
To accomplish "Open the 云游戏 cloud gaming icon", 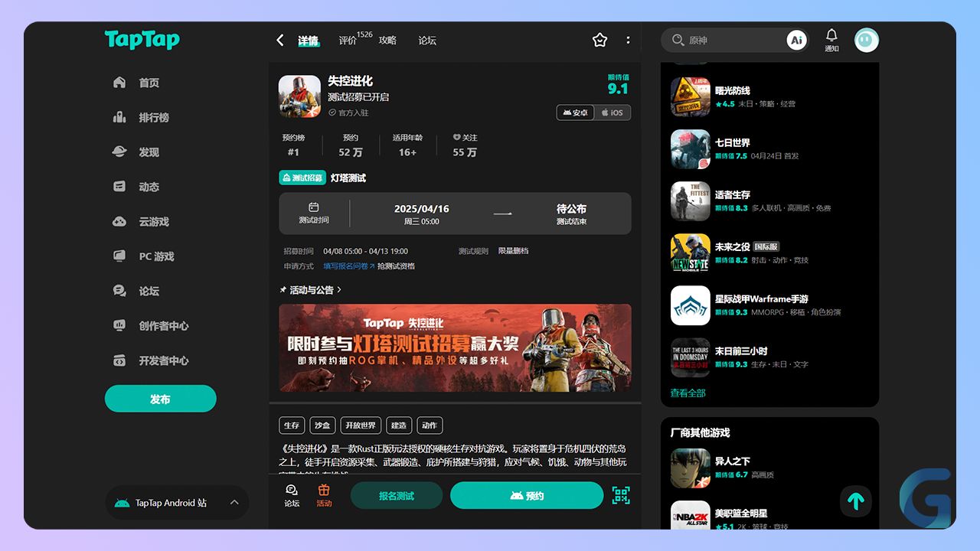I will (119, 221).
